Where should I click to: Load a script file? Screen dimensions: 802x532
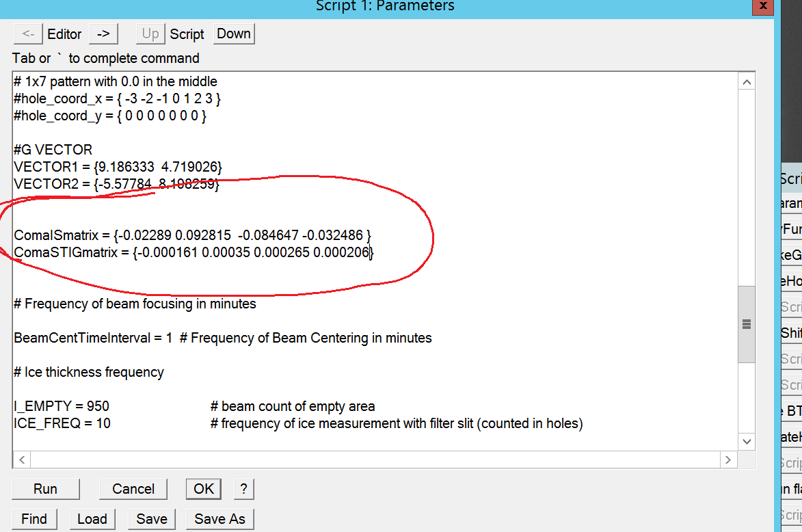pos(92,519)
